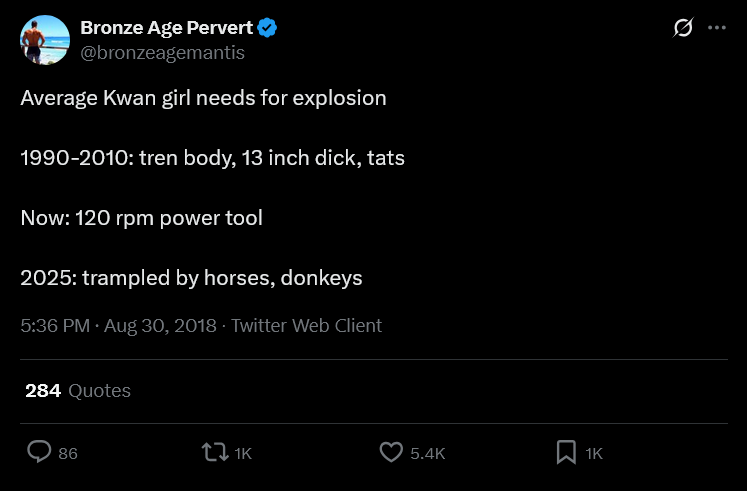Click the display name Bronze Age Pervert
This screenshot has height=491, width=747.
click(166, 28)
